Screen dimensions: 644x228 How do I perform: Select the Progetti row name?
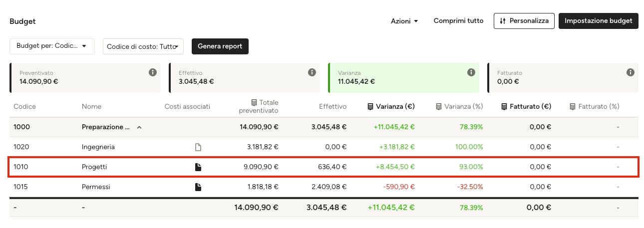pos(94,167)
